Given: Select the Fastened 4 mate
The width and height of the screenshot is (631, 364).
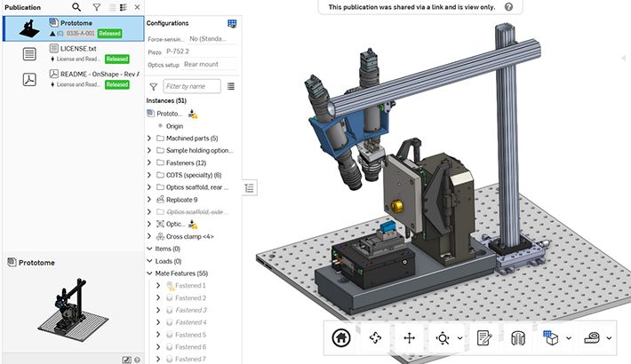Looking at the screenshot, I should 191,322.
